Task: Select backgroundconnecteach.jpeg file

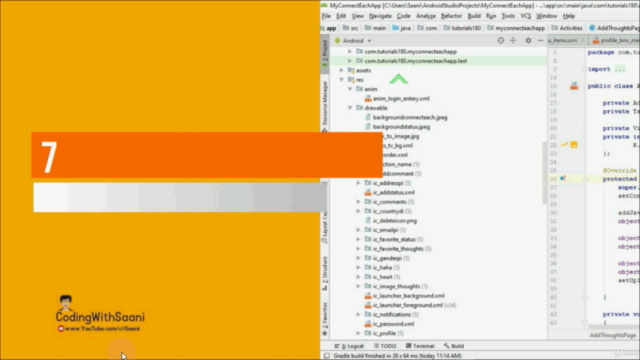Action: click(410, 117)
